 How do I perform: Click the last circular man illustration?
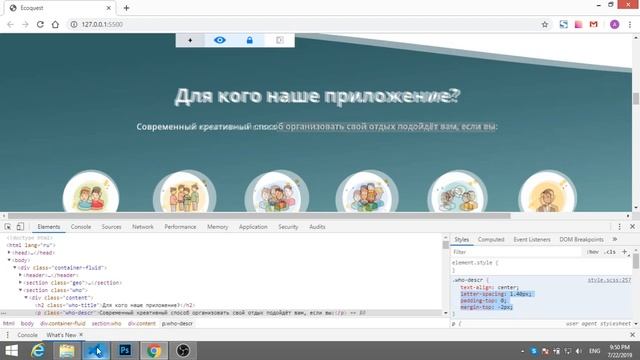547,192
